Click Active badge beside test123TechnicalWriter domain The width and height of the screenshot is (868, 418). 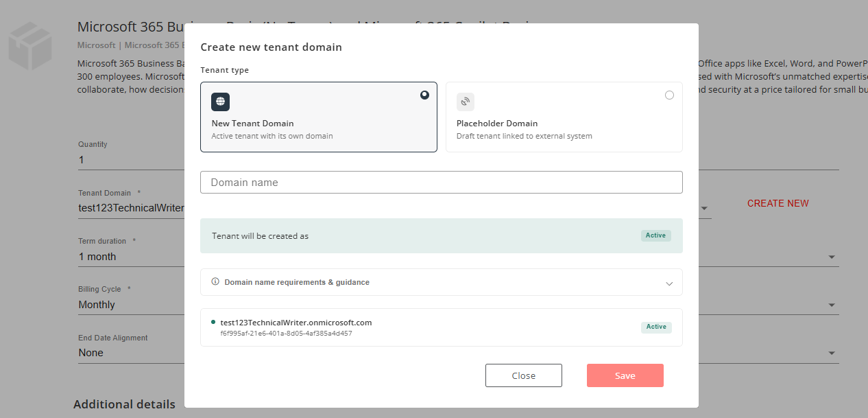tap(655, 327)
